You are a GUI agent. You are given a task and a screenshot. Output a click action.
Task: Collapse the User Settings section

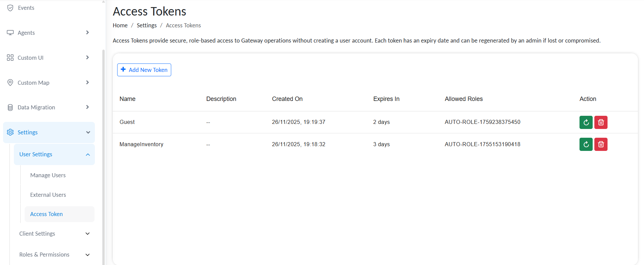[x=88, y=155]
